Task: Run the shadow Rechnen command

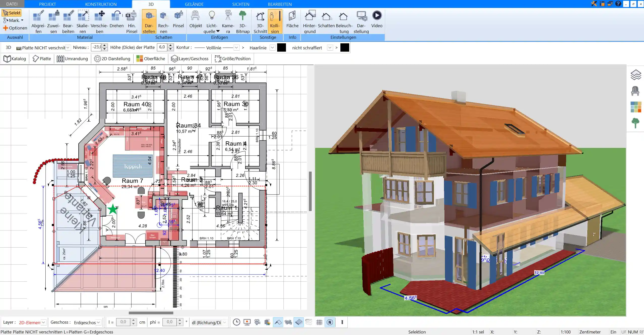Action: 164,22
